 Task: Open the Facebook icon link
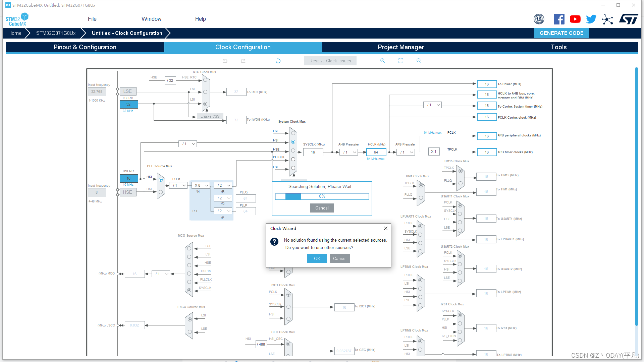[x=559, y=19]
